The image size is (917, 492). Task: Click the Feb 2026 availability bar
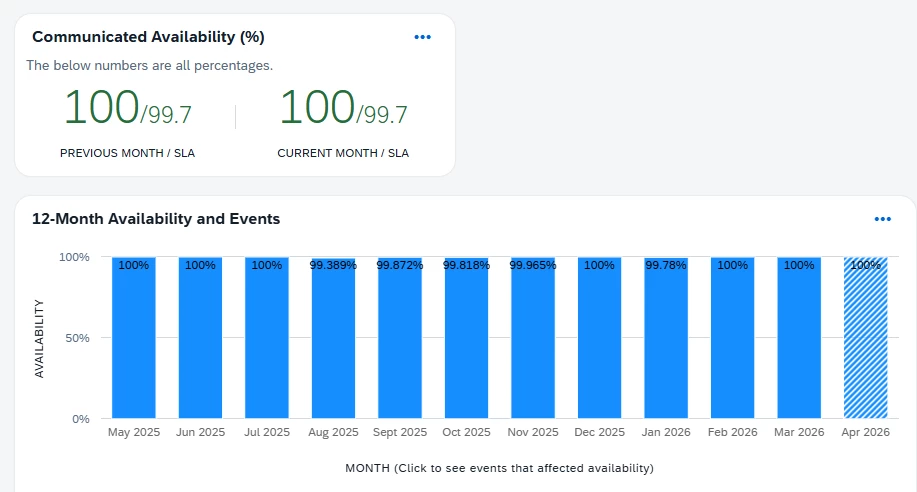pyautogui.click(x=732, y=340)
